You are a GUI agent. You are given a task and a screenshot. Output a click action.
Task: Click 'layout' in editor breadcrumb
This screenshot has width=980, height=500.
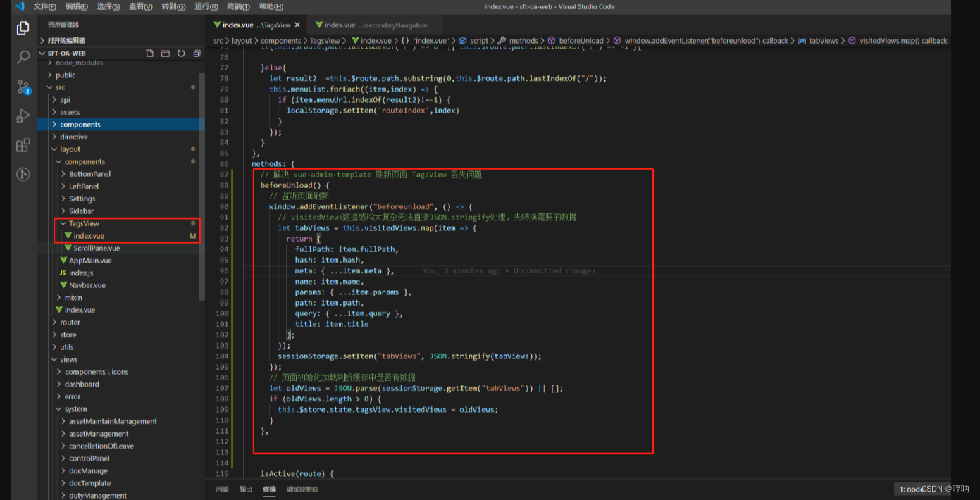pos(242,41)
